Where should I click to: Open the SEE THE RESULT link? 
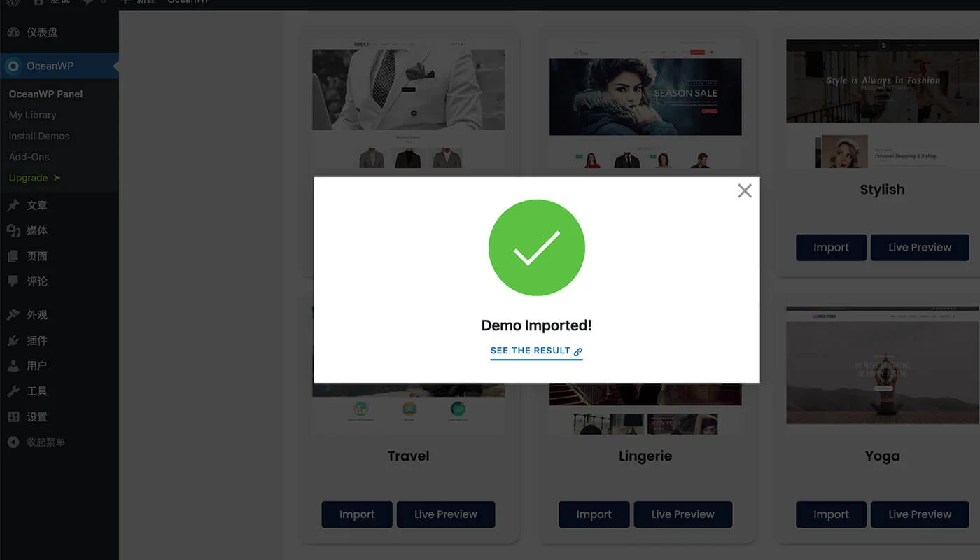coord(536,351)
